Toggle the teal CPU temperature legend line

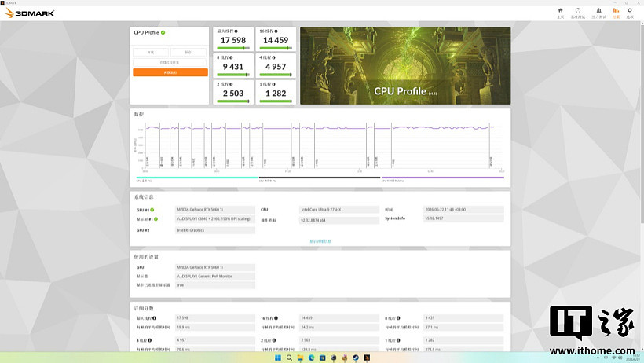[x=196, y=178]
